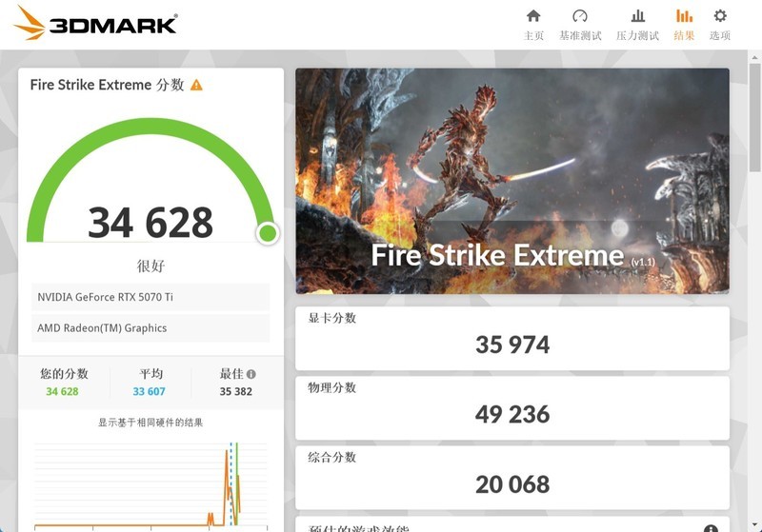The width and height of the screenshot is (762, 532).
Task: Click the best score 35 382
Action: 235,391
